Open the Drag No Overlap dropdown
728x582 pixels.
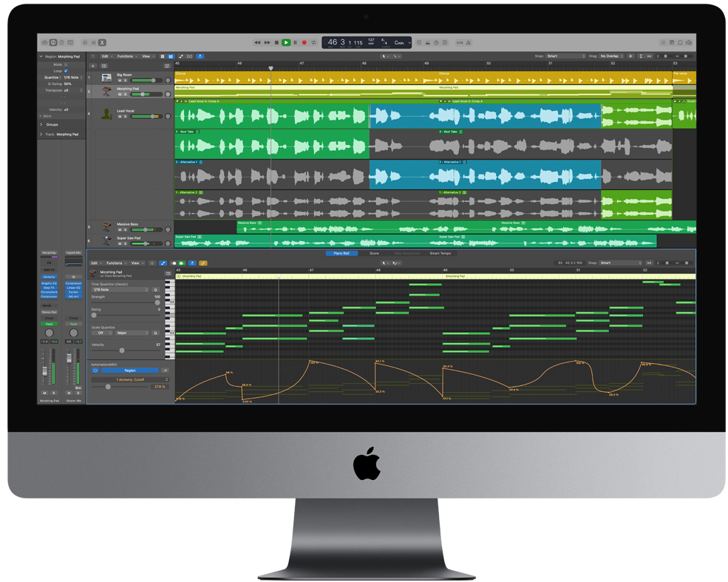click(x=611, y=56)
